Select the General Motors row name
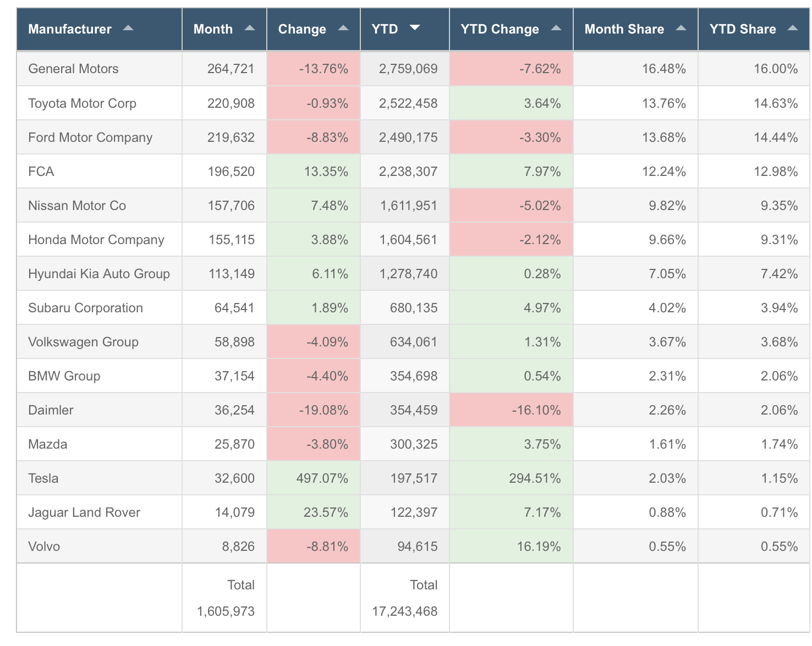 click(x=73, y=69)
